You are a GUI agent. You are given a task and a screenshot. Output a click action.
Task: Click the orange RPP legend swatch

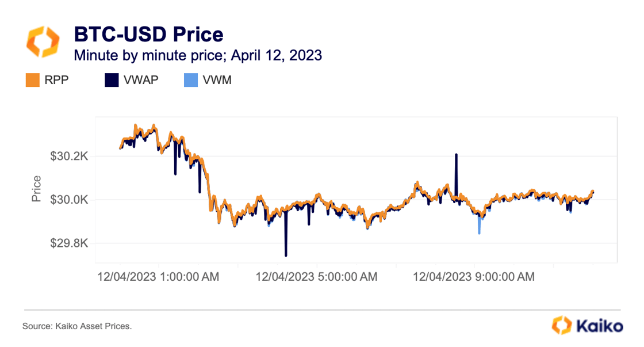click(x=32, y=80)
